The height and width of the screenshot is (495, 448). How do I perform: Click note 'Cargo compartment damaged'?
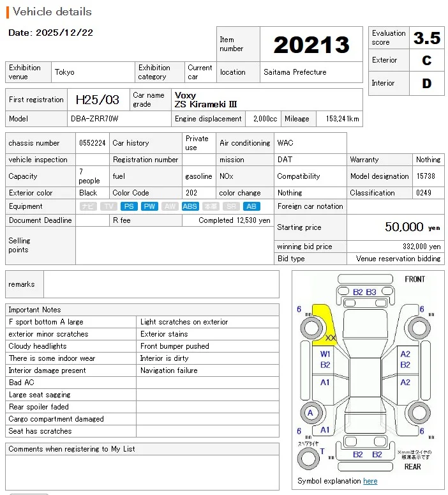pyautogui.click(x=56, y=419)
